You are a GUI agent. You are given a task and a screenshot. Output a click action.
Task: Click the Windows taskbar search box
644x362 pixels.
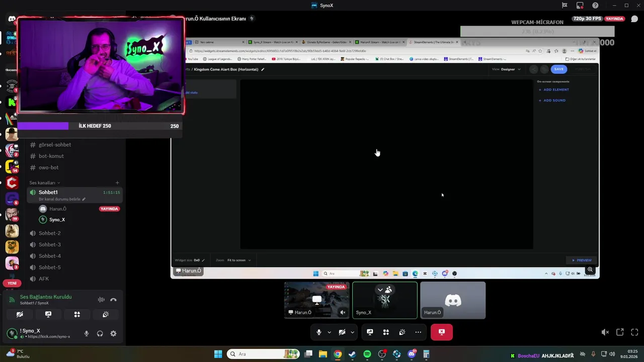pos(264,354)
